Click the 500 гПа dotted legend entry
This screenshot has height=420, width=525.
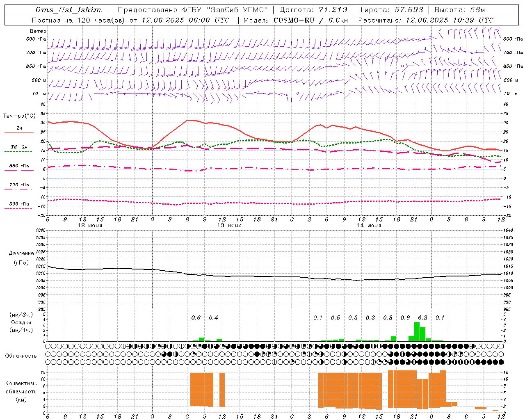[x=19, y=204]
